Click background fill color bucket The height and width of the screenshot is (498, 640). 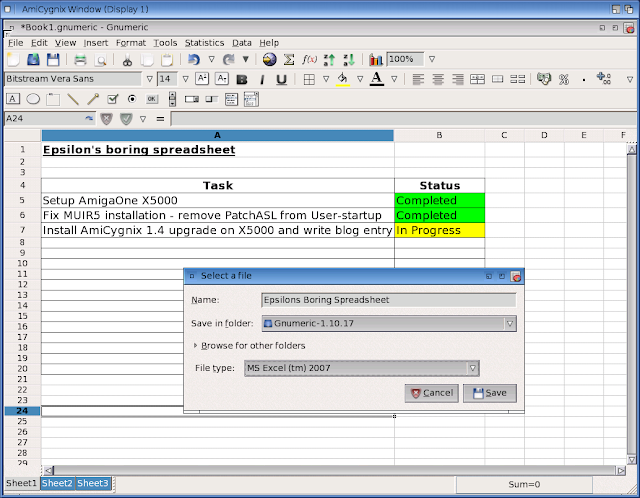click(x=343, y=79)
